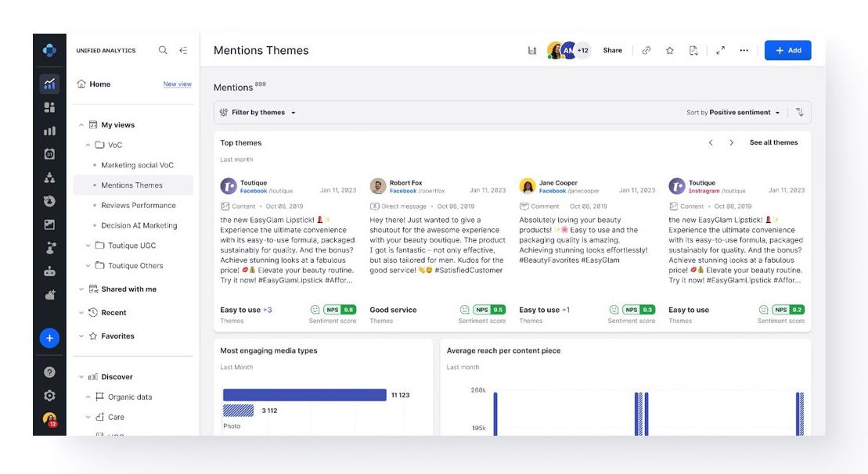Open the workflow branch icon in the rail
This screenshot has width=868, height=474.
coord(49,248)
